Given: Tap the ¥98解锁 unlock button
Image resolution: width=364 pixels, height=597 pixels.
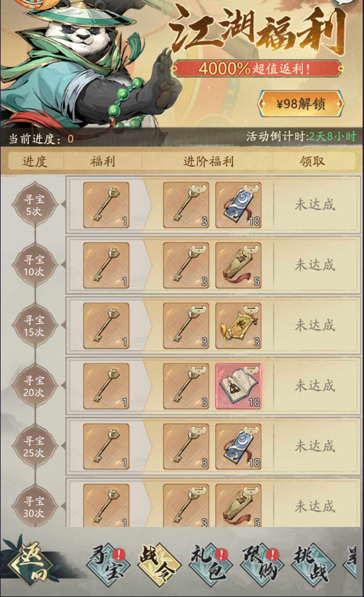Looking at the screenshot, I should coord(301,104).
